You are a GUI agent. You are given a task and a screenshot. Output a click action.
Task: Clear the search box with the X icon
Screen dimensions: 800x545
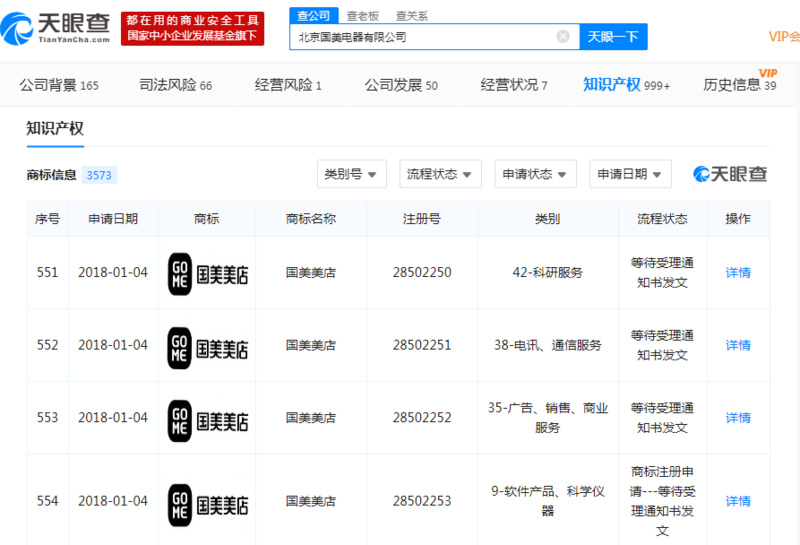(563, 37)
